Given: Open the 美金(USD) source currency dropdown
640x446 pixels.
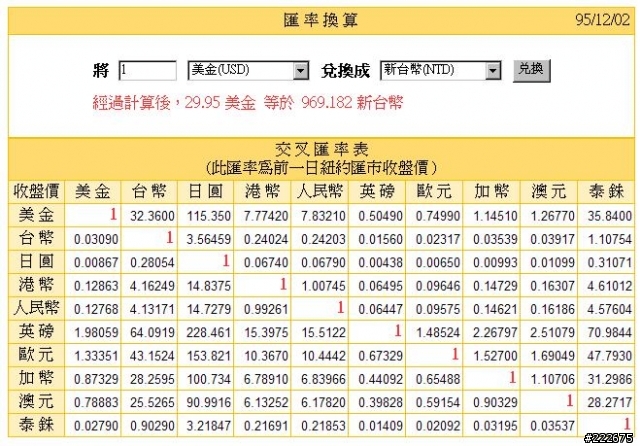Looking at the screenshot, I should pyautogui.click(x=248, y=71).
